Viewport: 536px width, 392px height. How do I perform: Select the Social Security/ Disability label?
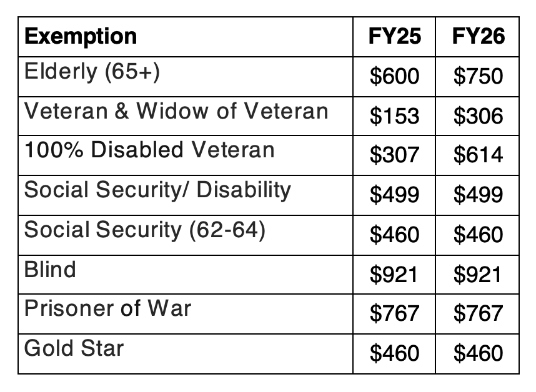tap(157, 190)
